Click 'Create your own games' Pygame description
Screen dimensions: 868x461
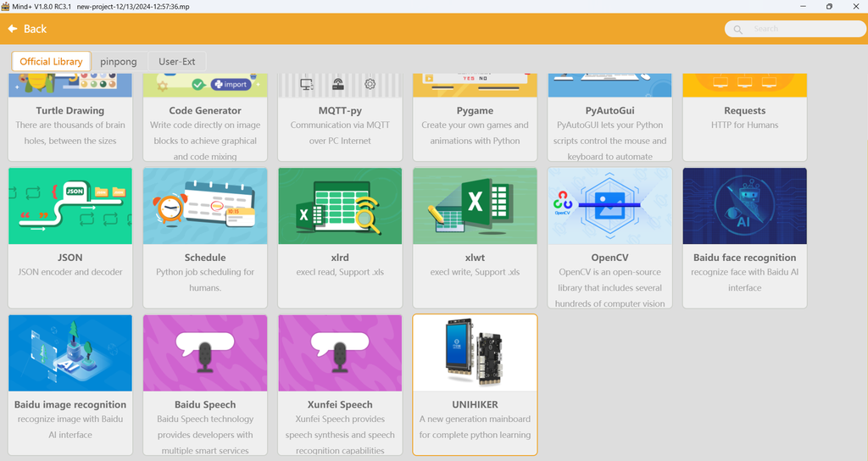475,133
